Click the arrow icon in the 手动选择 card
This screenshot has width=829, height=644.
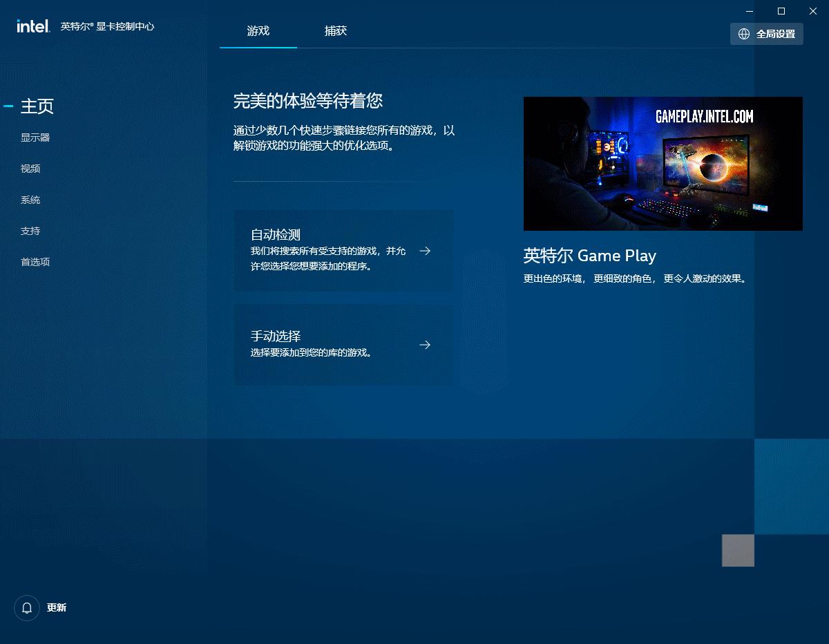click(425, 345)
